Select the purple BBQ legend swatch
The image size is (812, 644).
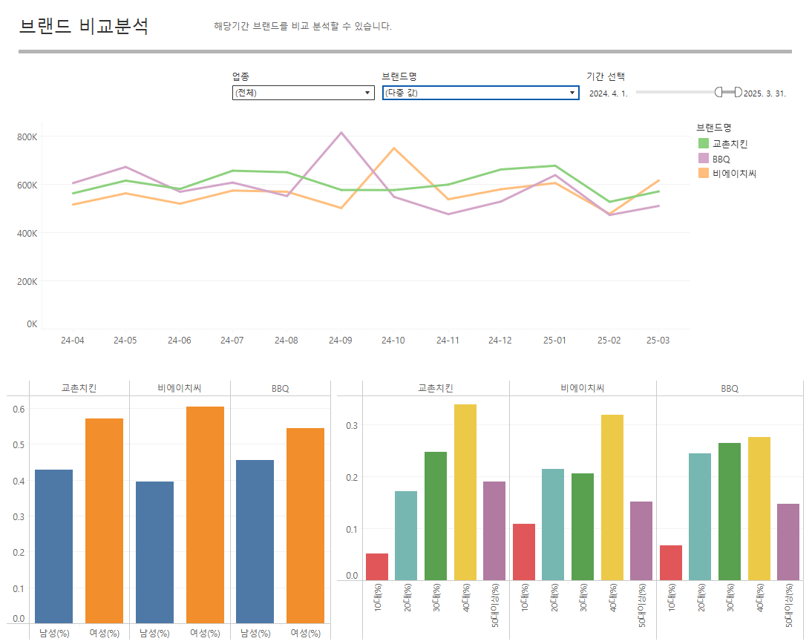pos(703,159)
